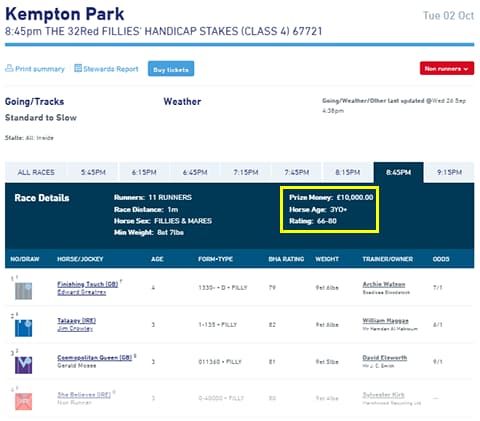
Task: Open the Cosmopolitan Queen (GB) horse link
Action: pyautogui.click(x=95, y=358)
